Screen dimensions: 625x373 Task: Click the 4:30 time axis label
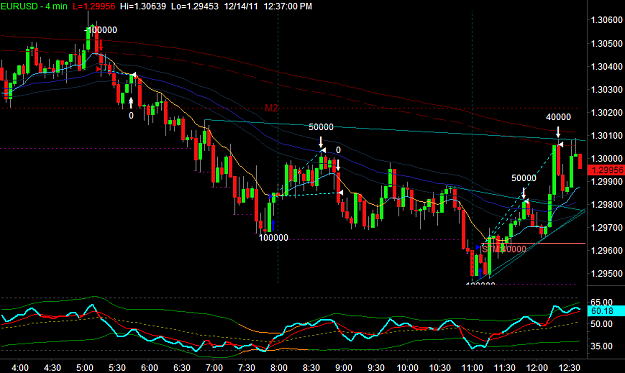52,367
